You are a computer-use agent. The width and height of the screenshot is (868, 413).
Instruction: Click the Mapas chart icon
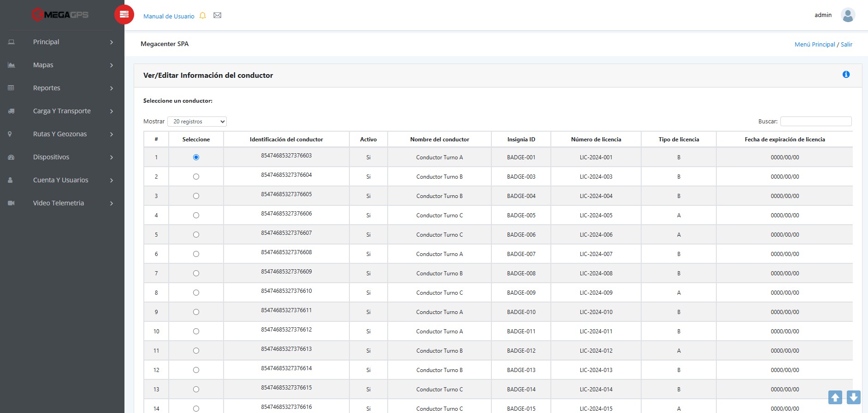[12, 65]
